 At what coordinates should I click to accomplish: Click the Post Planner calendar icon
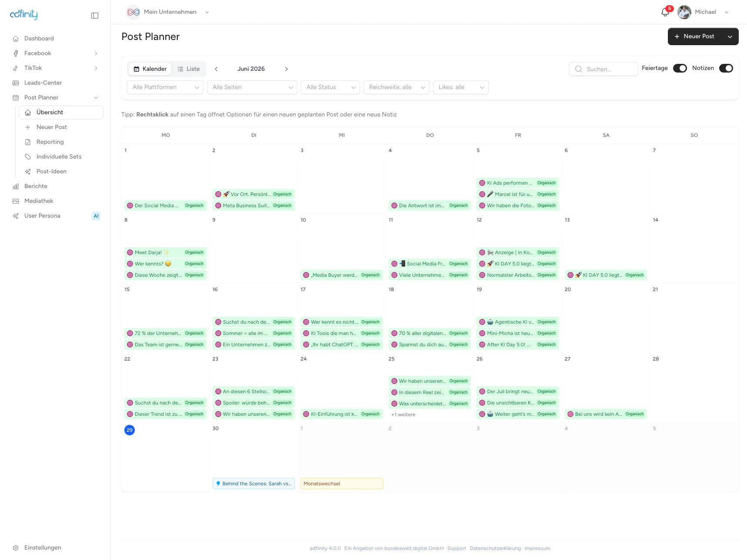point(16,98)
